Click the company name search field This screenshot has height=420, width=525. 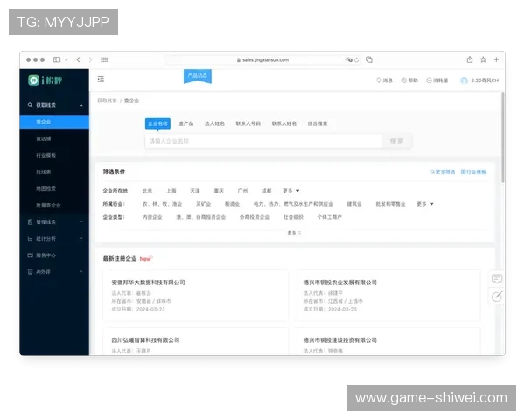(263, 141)
